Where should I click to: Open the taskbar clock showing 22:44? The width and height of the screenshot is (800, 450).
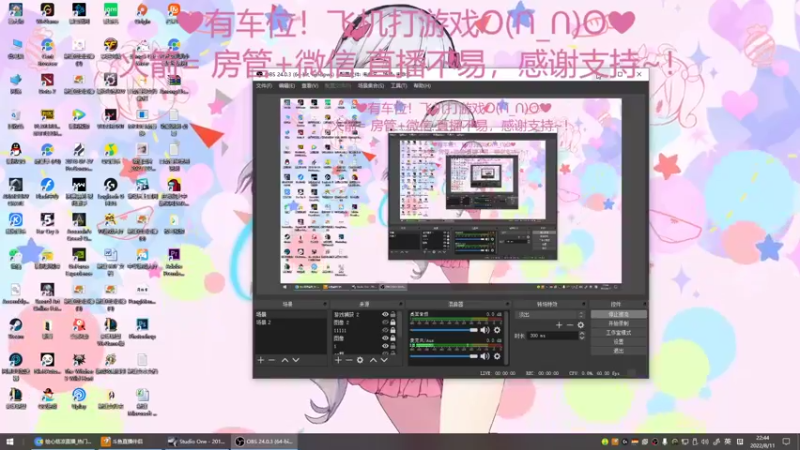[762, 441]
